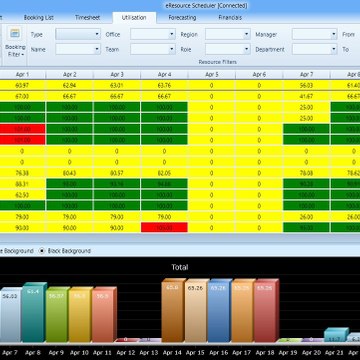Expand the Team filter combo box

[x=153, y=49]
